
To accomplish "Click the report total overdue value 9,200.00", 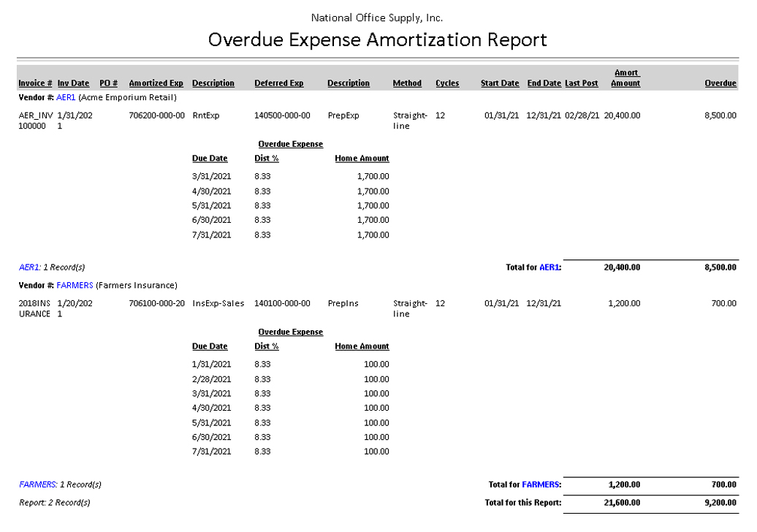I will click(719, 503).
